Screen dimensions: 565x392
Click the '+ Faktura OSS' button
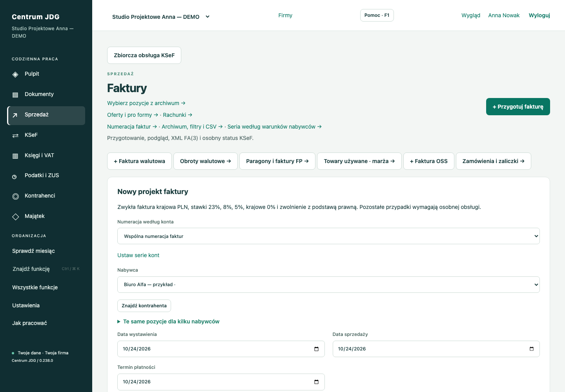click(429, 161)
